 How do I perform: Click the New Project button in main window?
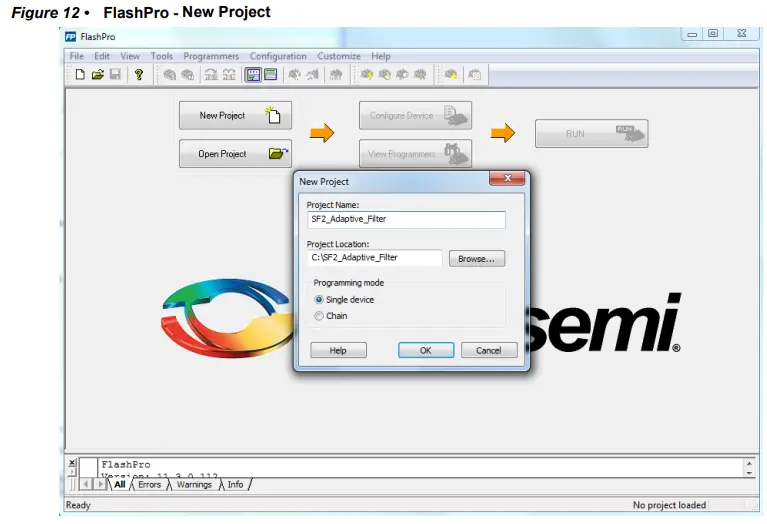click(235, 115)
